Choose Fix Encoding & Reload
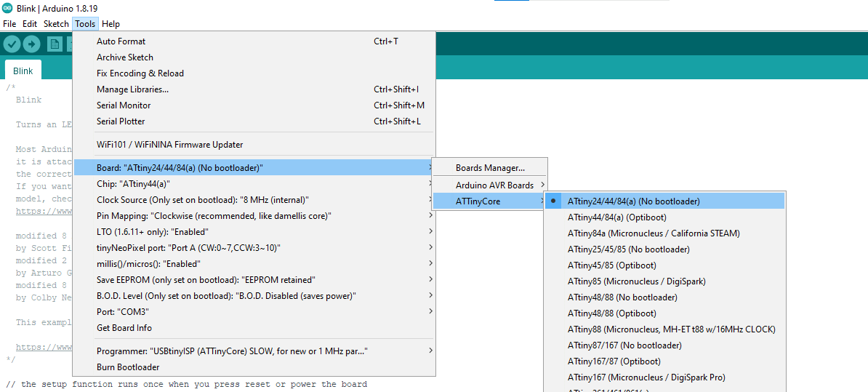The image size is (868, 392). coord(254,73)
